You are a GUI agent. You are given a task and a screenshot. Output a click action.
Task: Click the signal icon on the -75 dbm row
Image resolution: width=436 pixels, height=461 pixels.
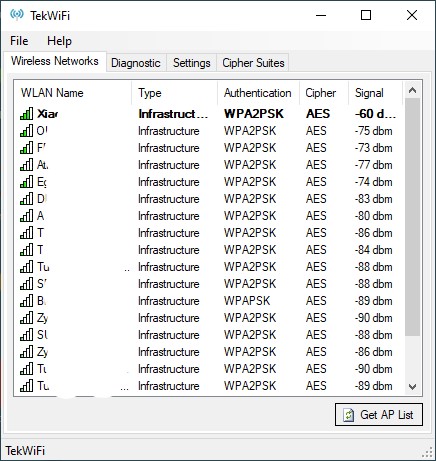click(x=26, y=131)
